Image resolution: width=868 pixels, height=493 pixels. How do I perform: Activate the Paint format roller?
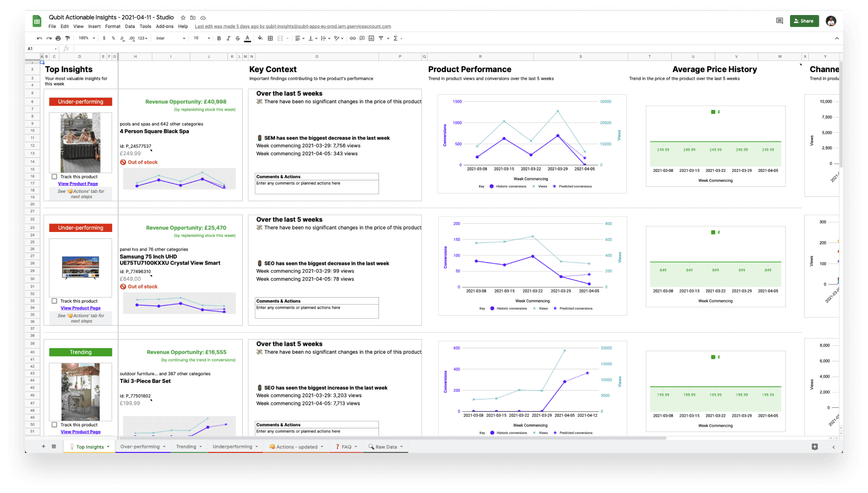pos(68,38)
